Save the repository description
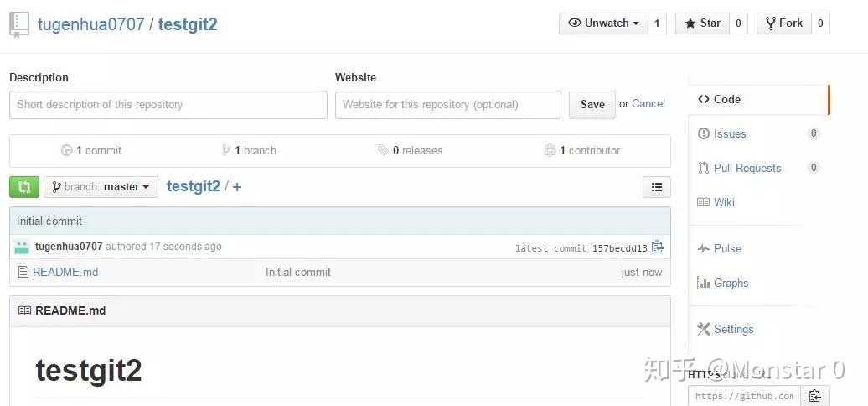This screenshot has height=406, width=868. (x=592, y=105)
